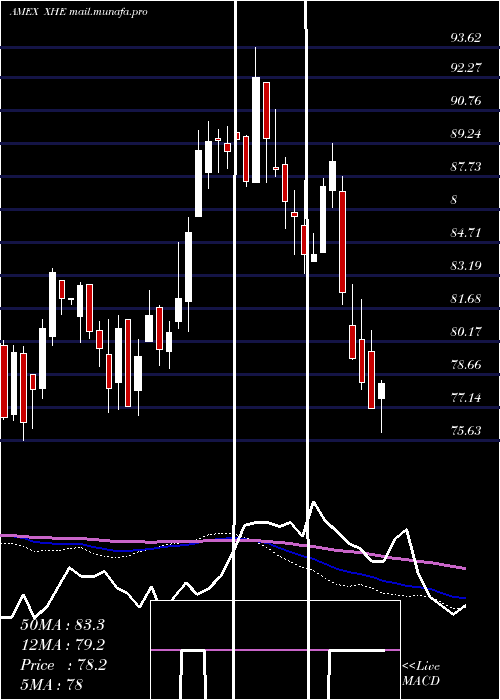Click the 5MA : 78 readout
Screen dimensions: 500x700
52,685
